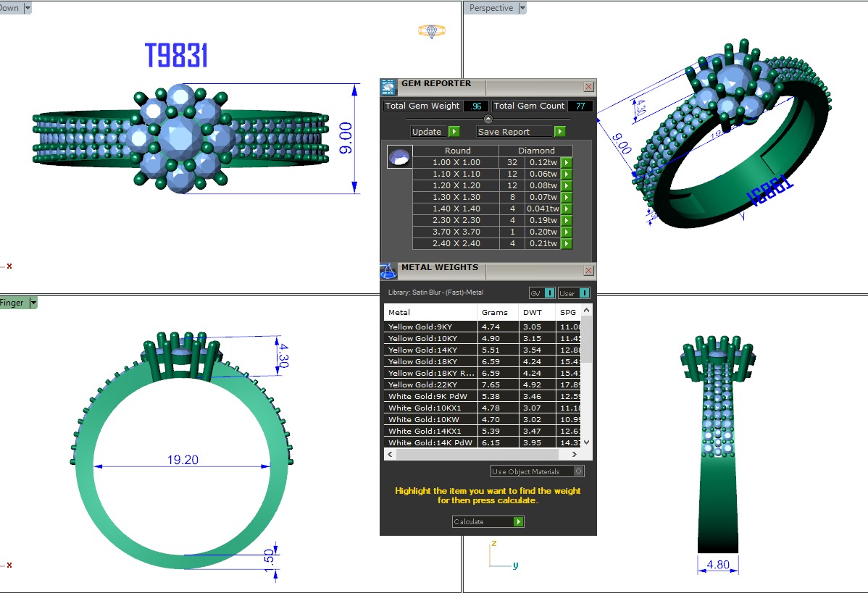This screenshot has width=868, height=593.
Task: Click the Metal Weights panel icon
Action: 388,271
